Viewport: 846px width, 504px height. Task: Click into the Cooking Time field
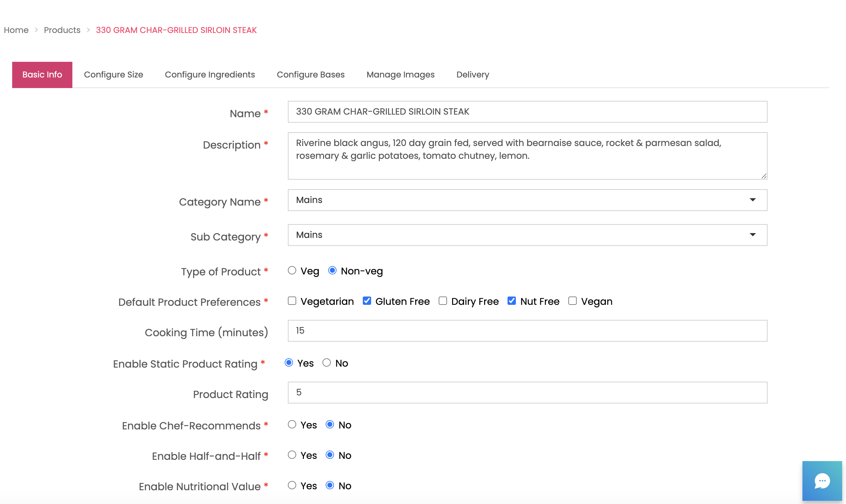(527, 331)
